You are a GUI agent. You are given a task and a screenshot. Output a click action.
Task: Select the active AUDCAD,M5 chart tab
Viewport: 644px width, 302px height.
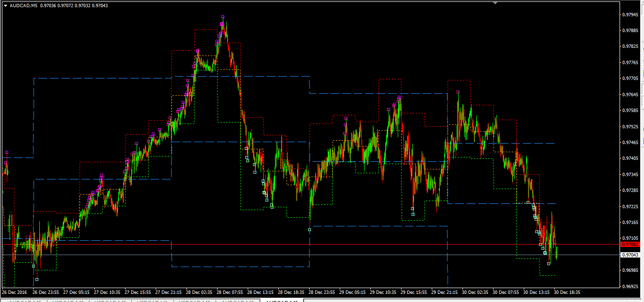click(282, 301)
